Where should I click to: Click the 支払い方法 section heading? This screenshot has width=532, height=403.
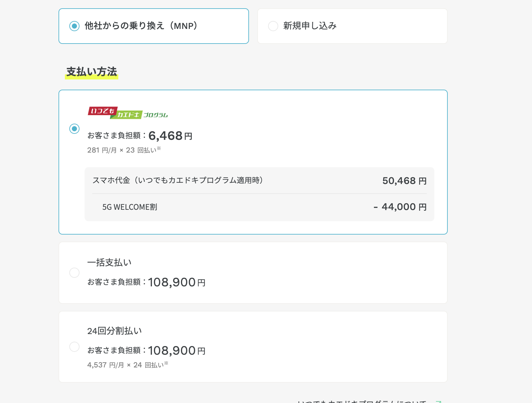[92, 72]
